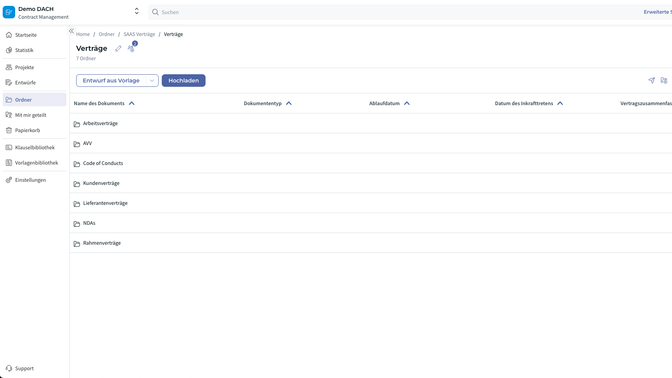Sort by Name des Dokuments

[x=104, y=103]
